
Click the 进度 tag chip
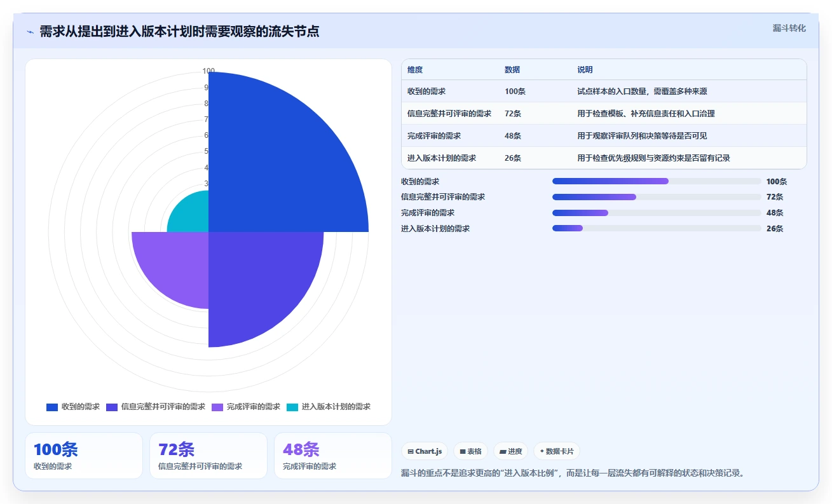tap(510, 451)
